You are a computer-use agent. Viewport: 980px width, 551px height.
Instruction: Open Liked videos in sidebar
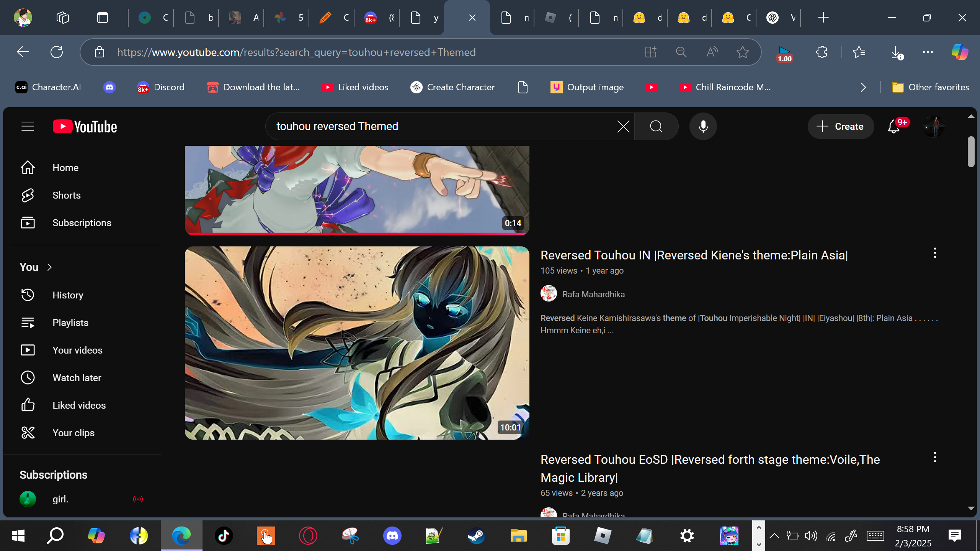(85, 405)
